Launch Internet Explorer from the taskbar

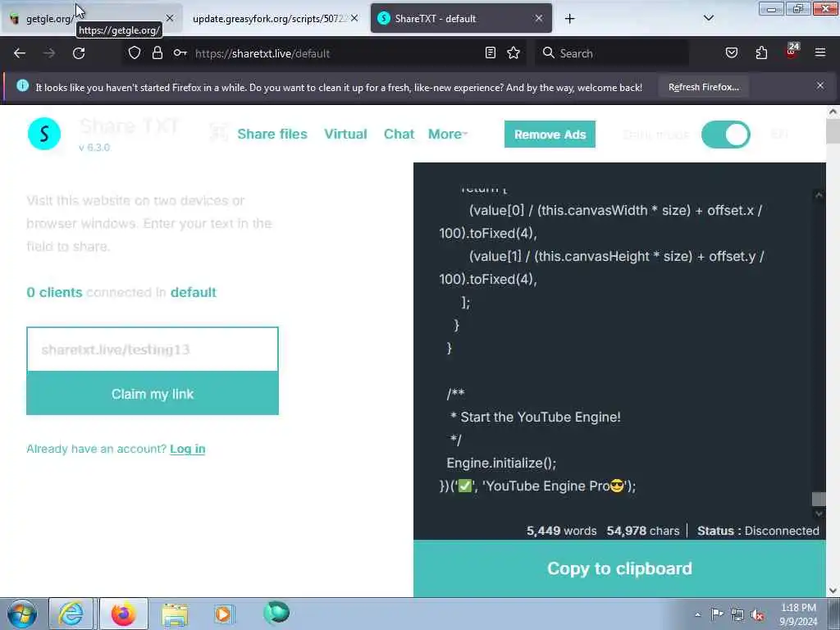click(71, 614)
